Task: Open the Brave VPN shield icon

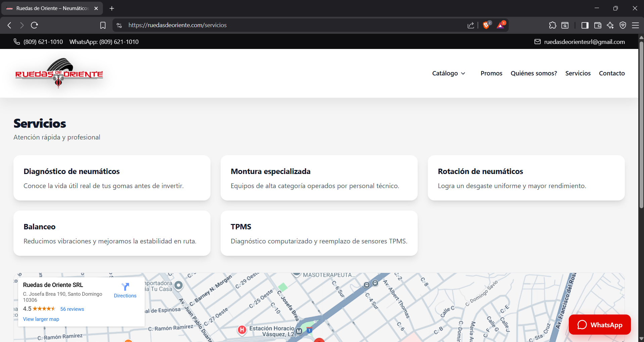Action: (623, 25)
